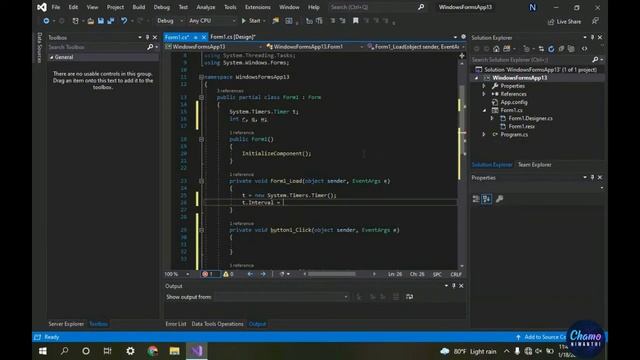Click the red error count indicator
The height and width of the screenshot is (360, 640).
click(x=208, y=274)
